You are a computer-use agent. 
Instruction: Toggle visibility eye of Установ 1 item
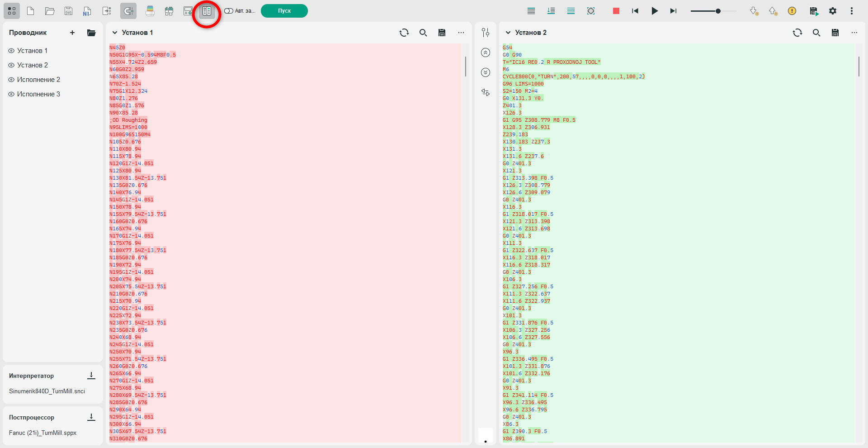[11, 51]
